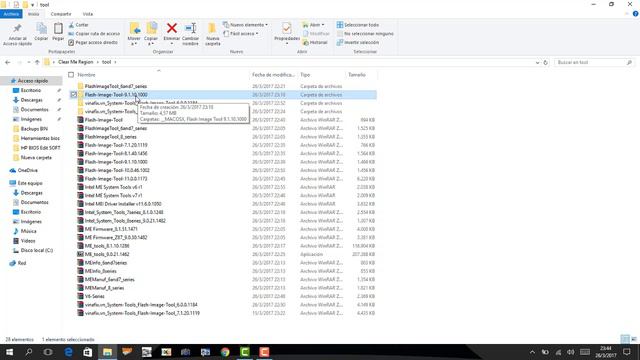Select the FlashImageTool_6and7_series folder

(x=116, y=86)
